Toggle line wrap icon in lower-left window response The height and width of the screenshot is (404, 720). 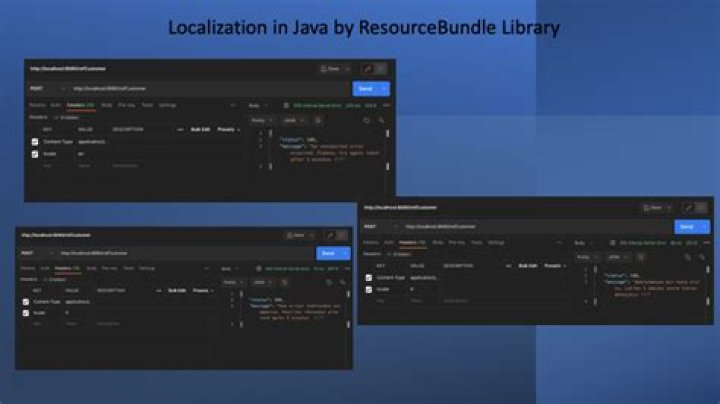(284, 282)
